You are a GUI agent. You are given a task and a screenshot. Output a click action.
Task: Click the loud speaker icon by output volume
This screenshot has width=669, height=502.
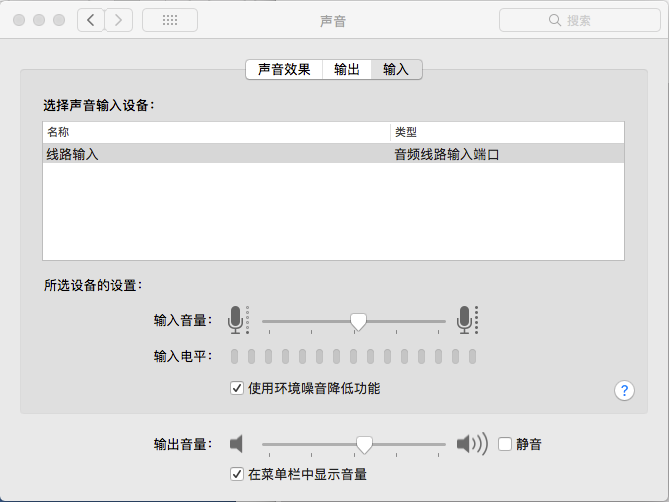[472, 444]
